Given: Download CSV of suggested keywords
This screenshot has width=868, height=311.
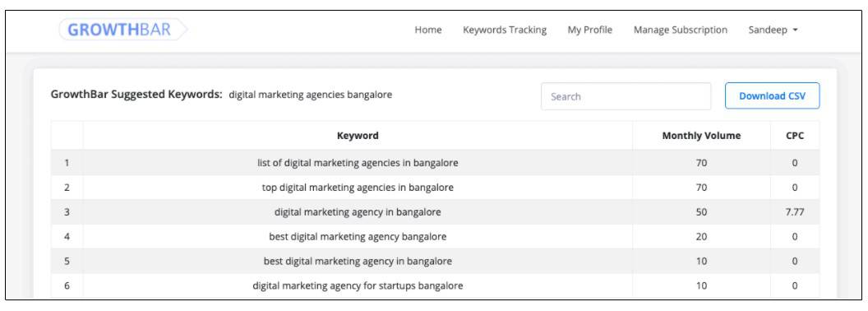Looking at the screenshot, I should tap(772, 96).
